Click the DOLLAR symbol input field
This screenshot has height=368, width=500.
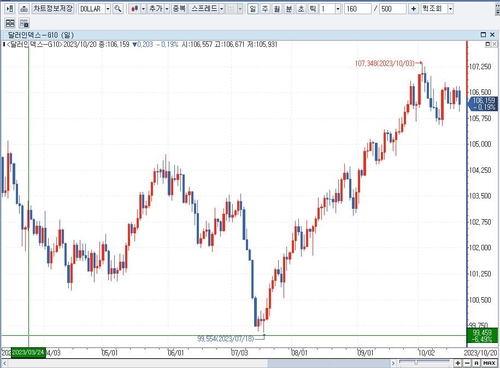point(92,9)
